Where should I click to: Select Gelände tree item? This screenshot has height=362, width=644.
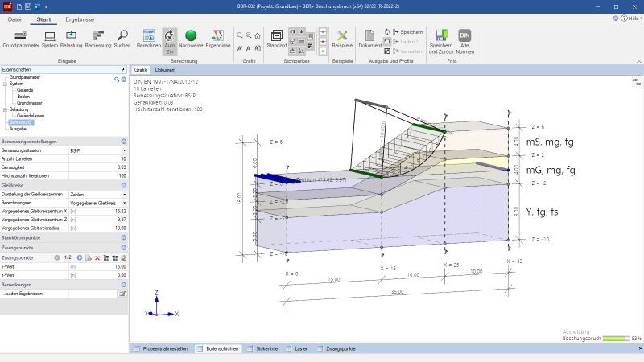click(25, 90)
